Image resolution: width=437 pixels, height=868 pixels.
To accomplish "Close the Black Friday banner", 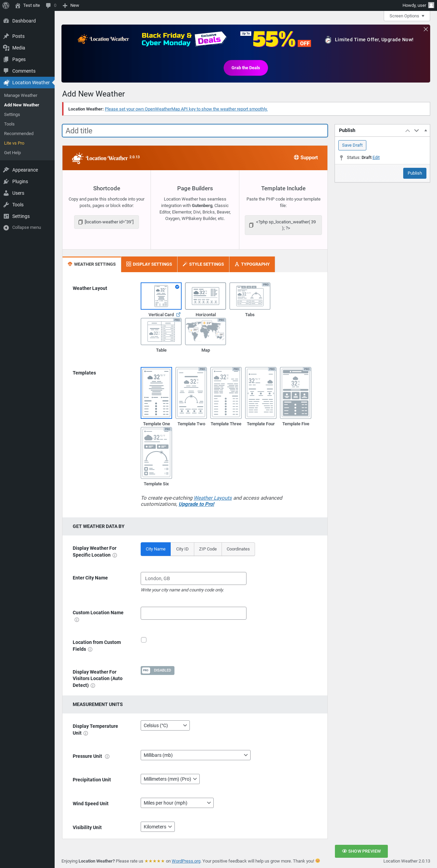I will pyautogui.click(x=426, y=29).
